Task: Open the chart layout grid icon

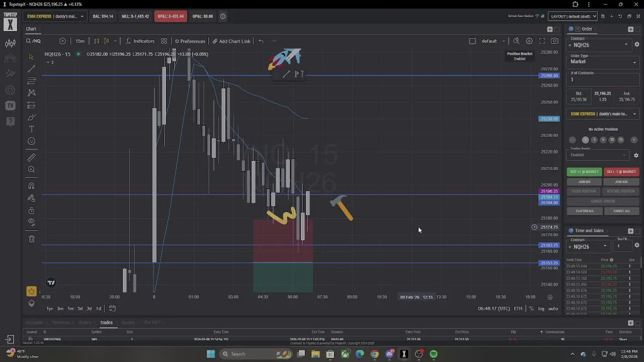Action: pyautogui.click(x=164, y=41)
